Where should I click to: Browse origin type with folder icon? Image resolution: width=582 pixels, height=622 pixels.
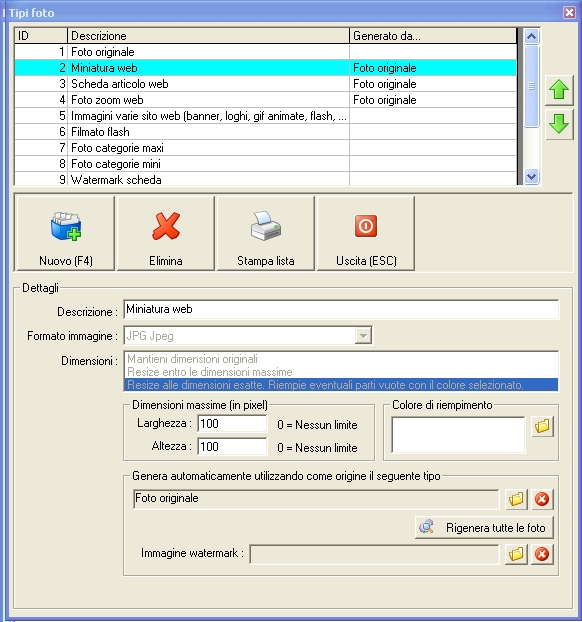(516, 499)
